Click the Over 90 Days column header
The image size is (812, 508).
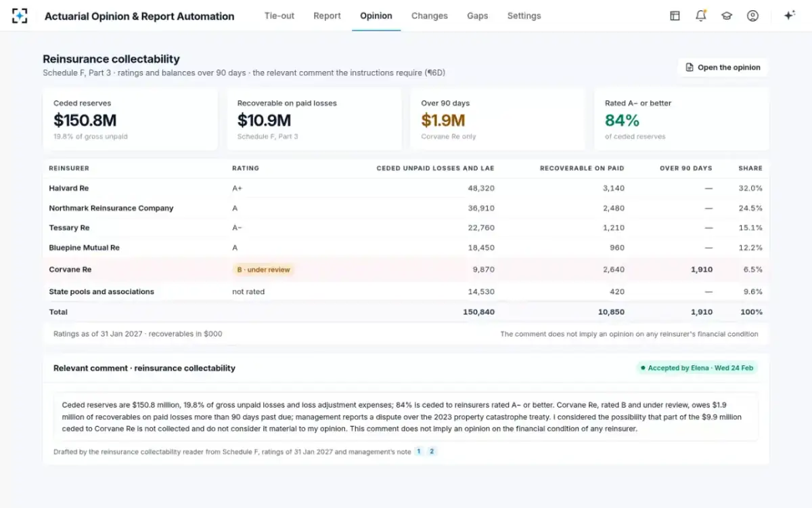(686, 168)
